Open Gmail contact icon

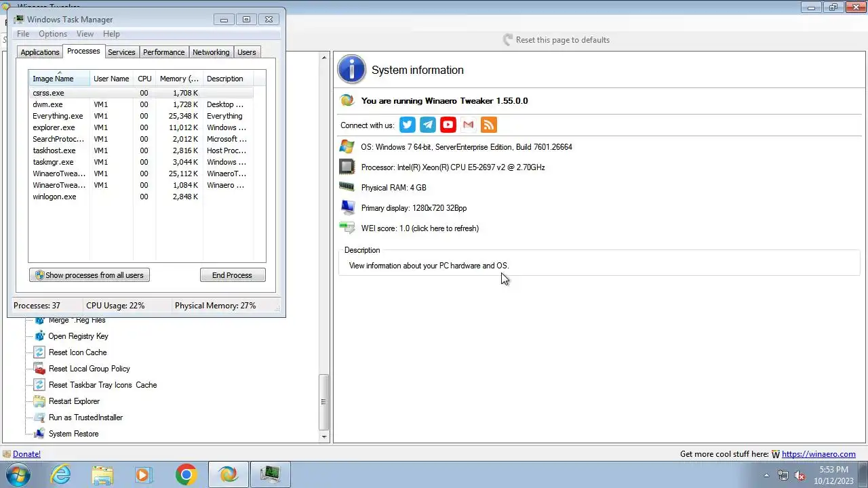pos(469,125)
